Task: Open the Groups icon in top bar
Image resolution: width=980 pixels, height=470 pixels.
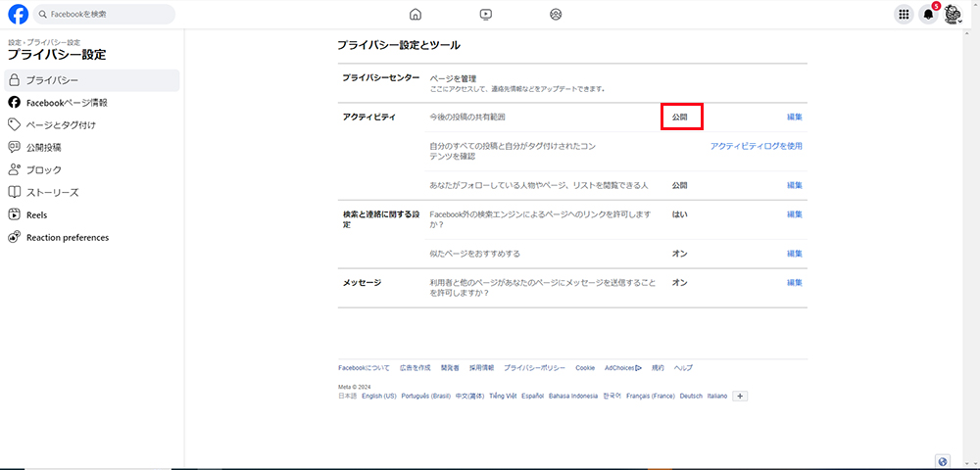Action: click(556, 15)
